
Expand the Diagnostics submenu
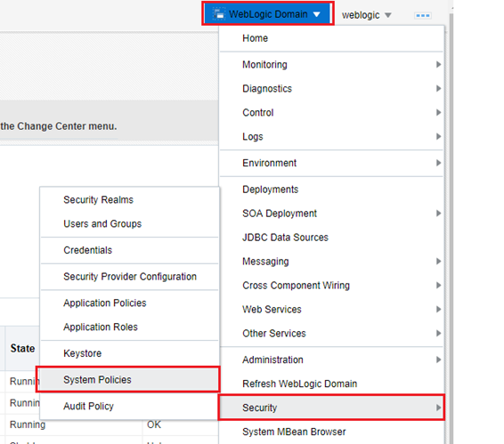click(x=332, y=88)
